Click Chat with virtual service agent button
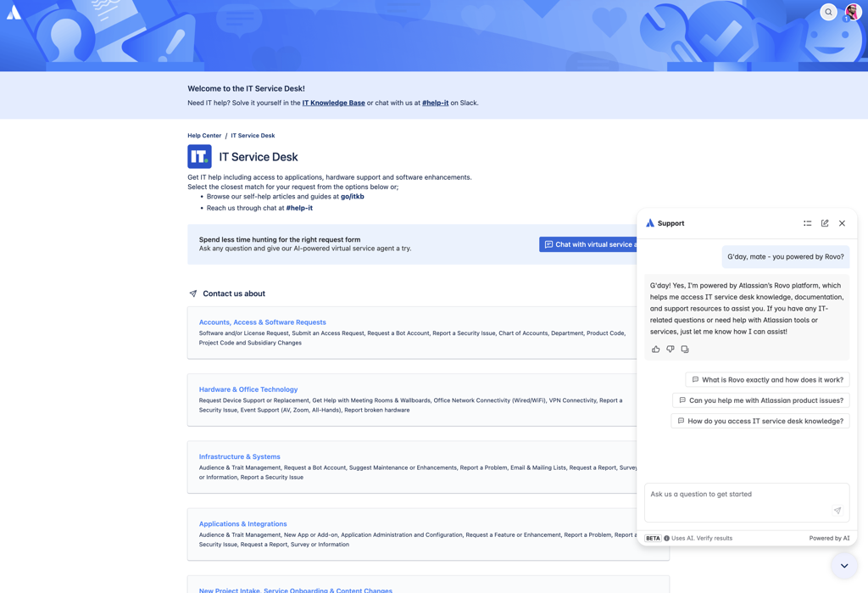The image size is (868, 593). [x=588, y=244]
